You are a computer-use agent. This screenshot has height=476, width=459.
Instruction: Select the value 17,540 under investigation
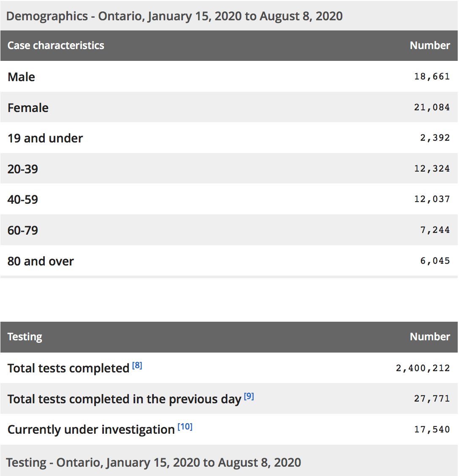432,429
